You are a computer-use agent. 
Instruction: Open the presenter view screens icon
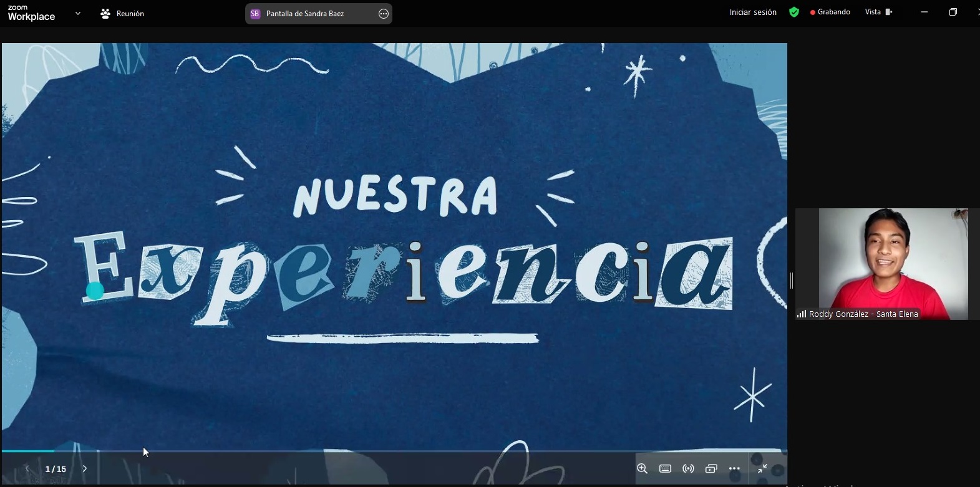[711, 468]
